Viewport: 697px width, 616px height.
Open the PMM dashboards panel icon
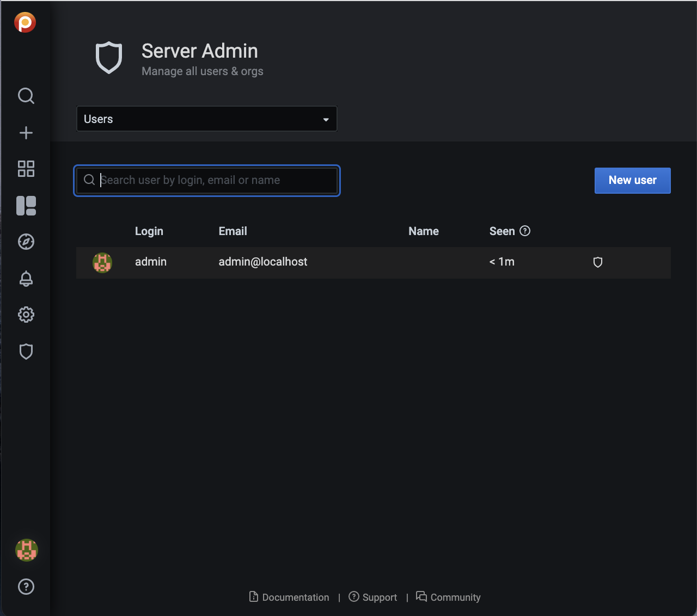click(26, 206)
